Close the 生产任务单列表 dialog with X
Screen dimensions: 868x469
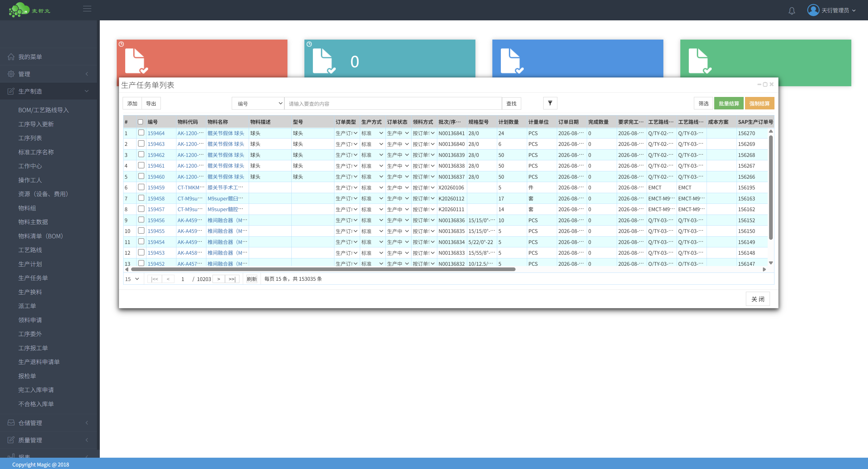pos(771,84)
